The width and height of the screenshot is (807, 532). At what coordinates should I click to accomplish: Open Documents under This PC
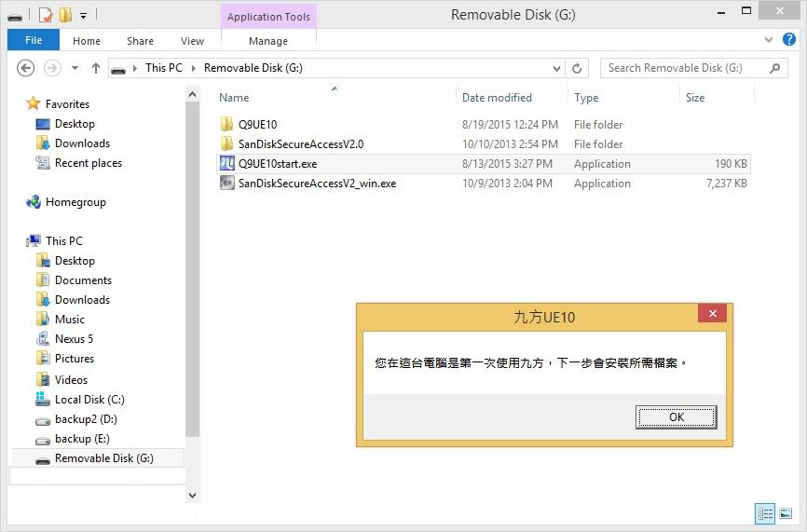pyautogui.click(x=83, y=280)
